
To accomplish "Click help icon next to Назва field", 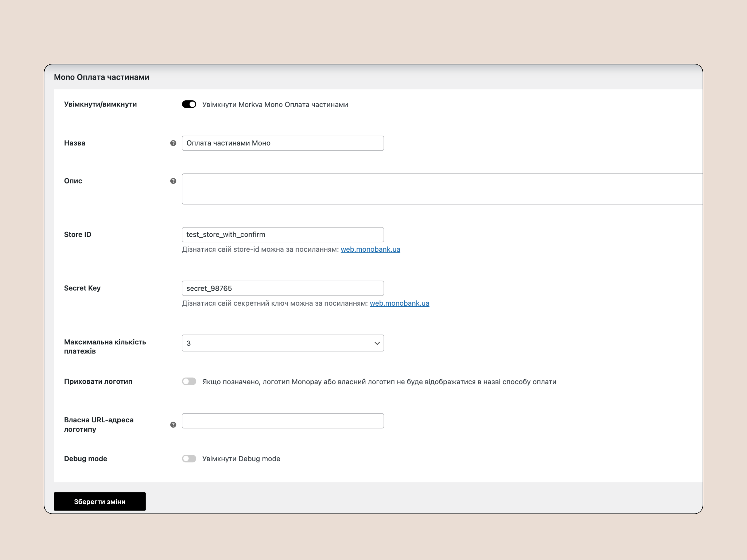I will coord(173,143).
